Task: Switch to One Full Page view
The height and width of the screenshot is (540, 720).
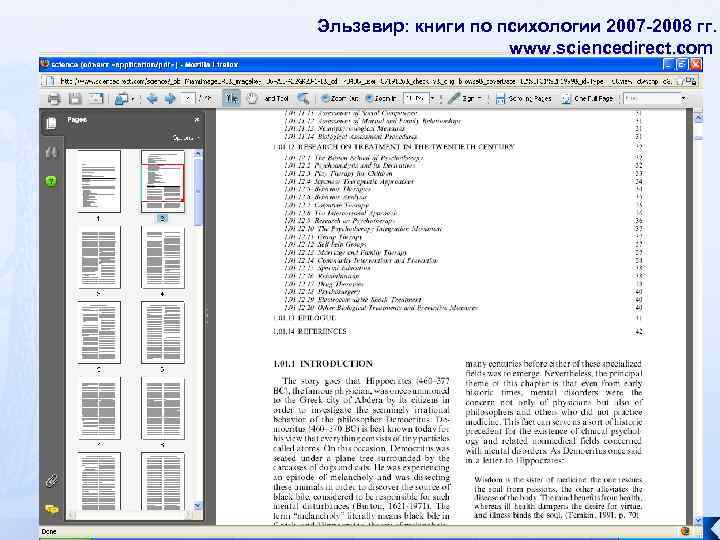Action: pos(587,98)
